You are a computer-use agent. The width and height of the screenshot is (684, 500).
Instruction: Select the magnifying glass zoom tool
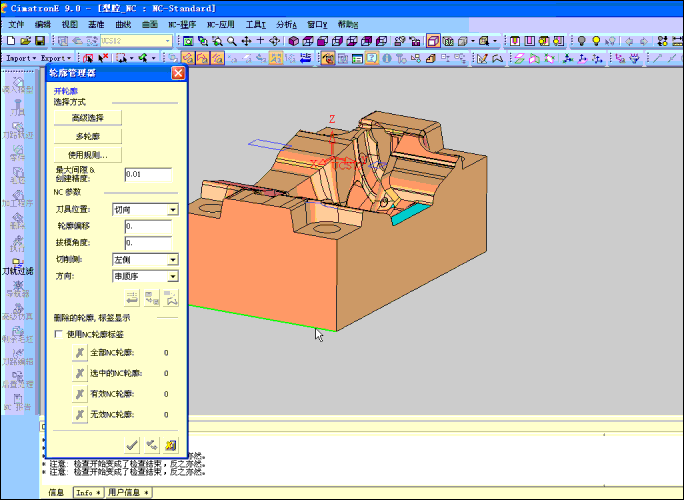(232, 41)
